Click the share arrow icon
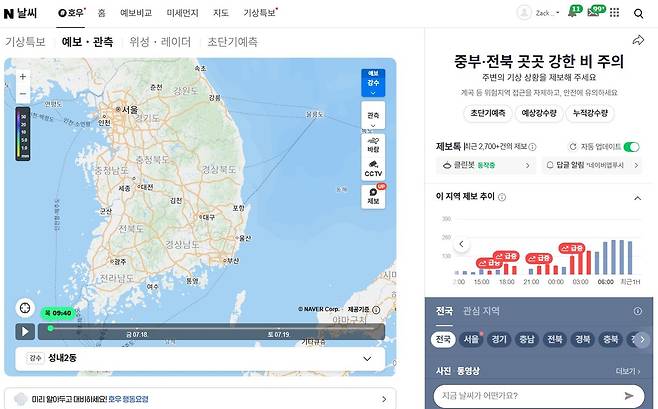The height and width of the screenshot is (409, 658). coord(638,40)
